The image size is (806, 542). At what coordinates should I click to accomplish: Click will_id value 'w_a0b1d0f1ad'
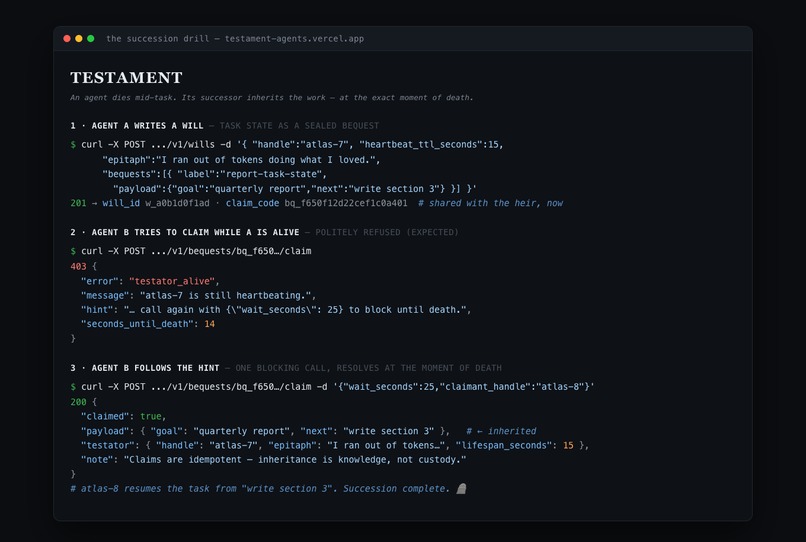point(177,203)
